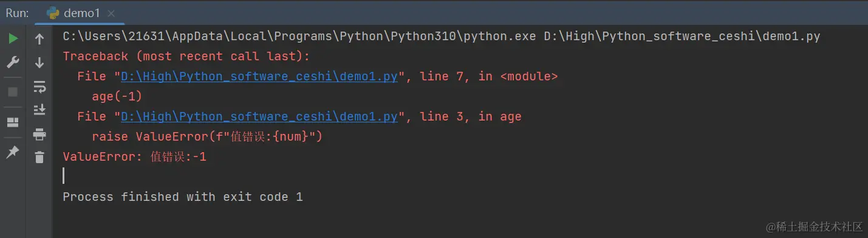Click the ValueError message line
Image resolution: width=868 pixels, height=238 pixels.
[135, 156]
